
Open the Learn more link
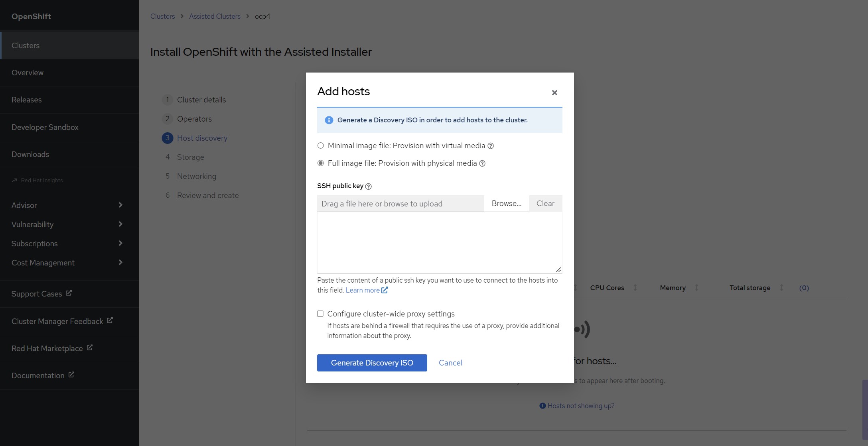[363, 290]
